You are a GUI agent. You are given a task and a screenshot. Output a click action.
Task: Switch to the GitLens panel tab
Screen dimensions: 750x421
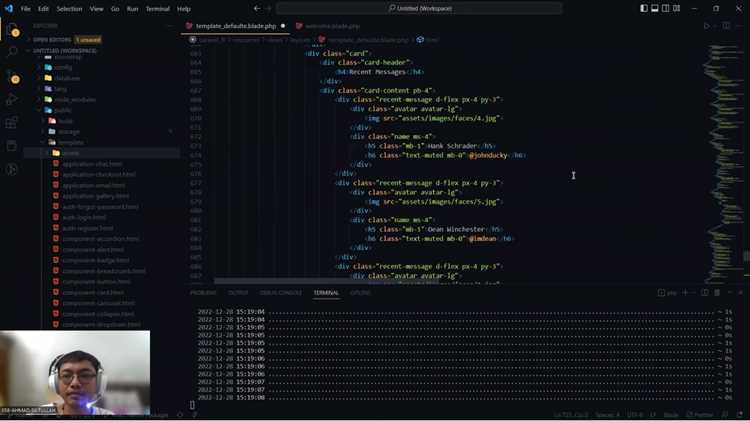(x=360, y=293)
